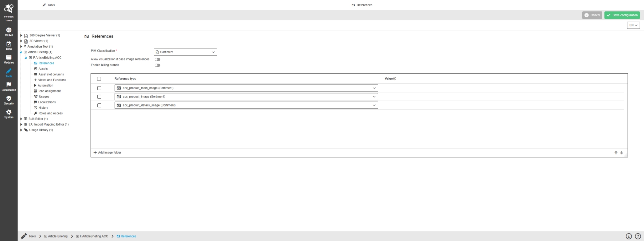The image size is (644, 241).
Task: Open the Data section in sidebar
Action: click(9, 46)
